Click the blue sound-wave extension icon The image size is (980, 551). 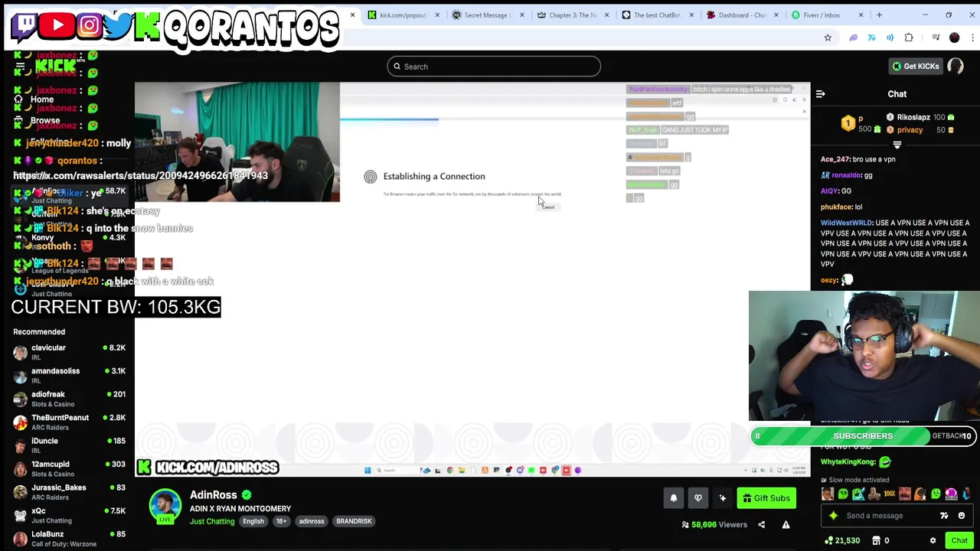[x=890, y=37]
